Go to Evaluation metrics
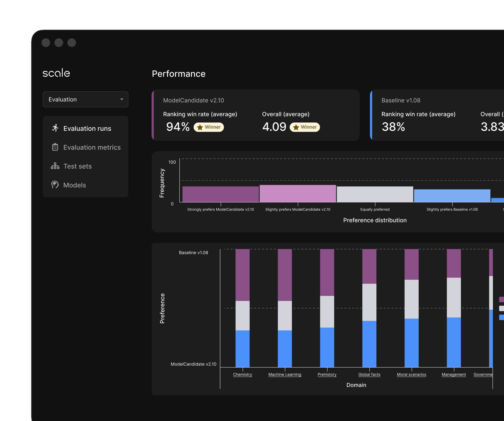Viewport: 504px width, 421px height. 86,147
